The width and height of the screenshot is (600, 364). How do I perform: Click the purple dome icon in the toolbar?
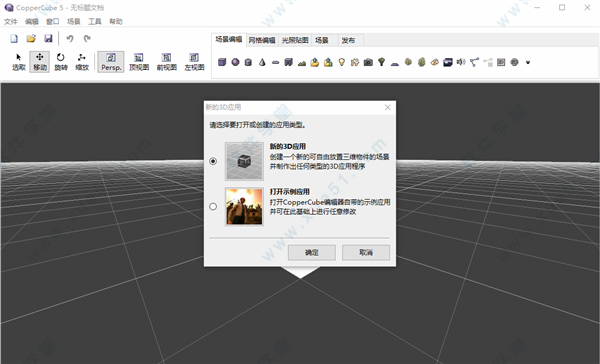[395, 63]
